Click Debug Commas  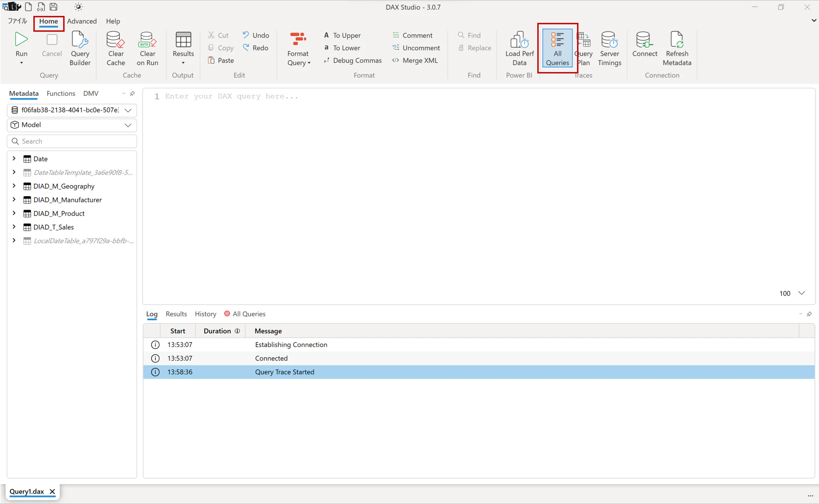pyautogui.click(x=352, y=60)
